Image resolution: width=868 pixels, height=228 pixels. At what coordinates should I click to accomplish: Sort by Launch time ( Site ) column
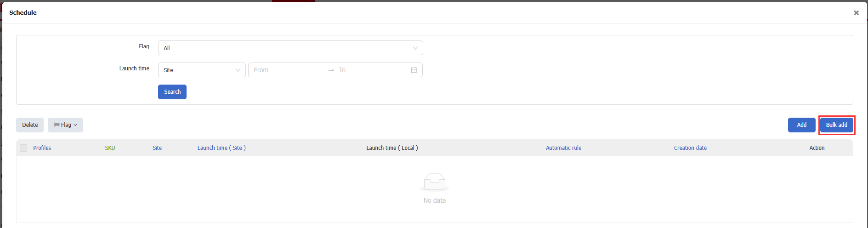tap(221, 148)
